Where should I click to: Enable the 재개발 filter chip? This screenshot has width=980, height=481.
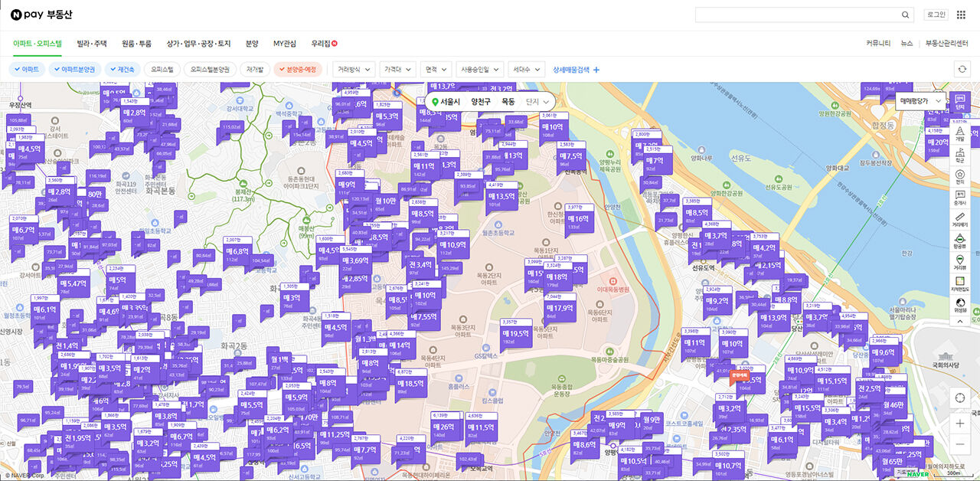254,69
